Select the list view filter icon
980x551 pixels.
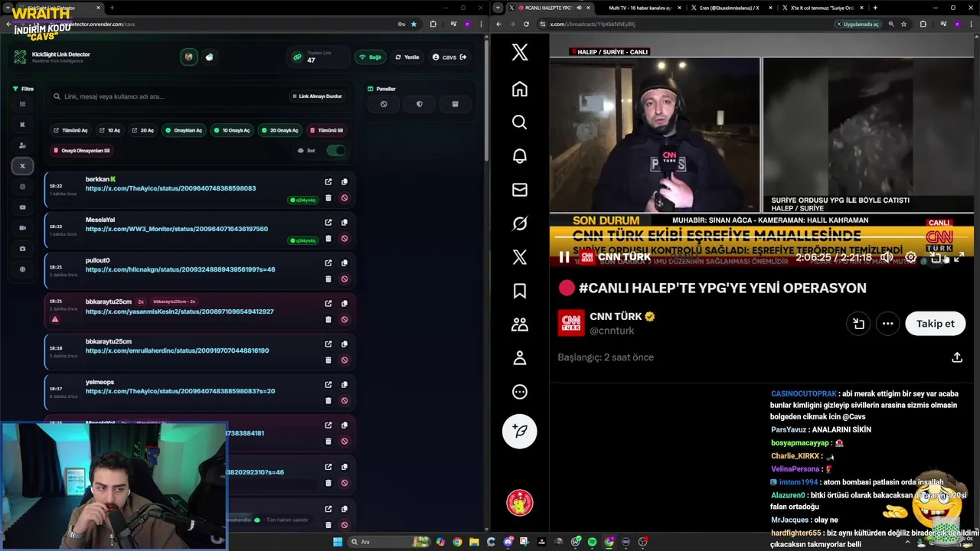click(x=22, y=104)
